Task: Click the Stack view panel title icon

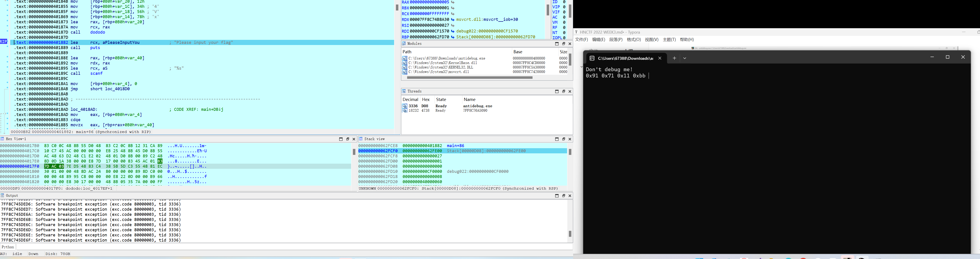Action: point(361,139)
